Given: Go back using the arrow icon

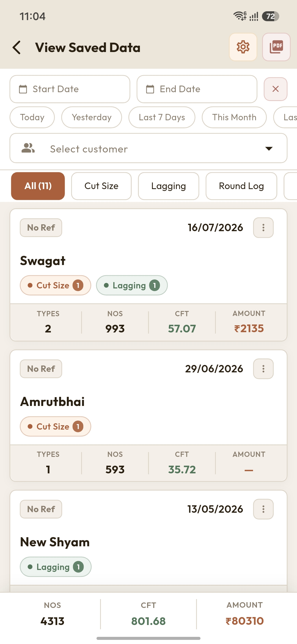Looking at the screenshot, I should 17,47.
